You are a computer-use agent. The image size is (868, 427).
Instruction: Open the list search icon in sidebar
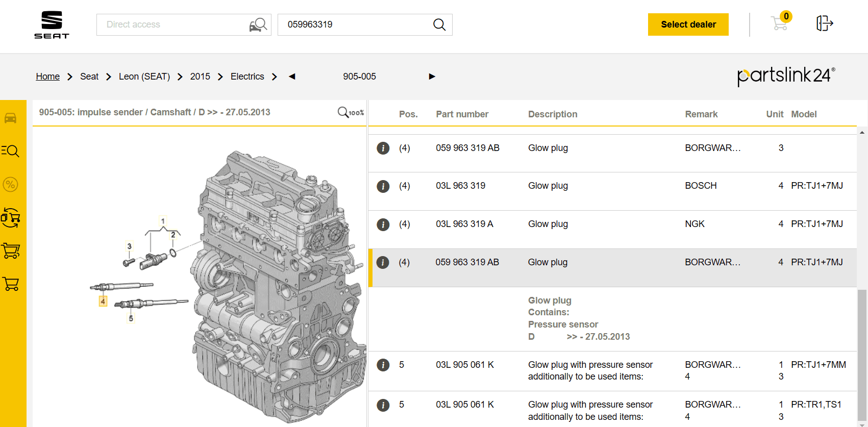coord(10,151)
